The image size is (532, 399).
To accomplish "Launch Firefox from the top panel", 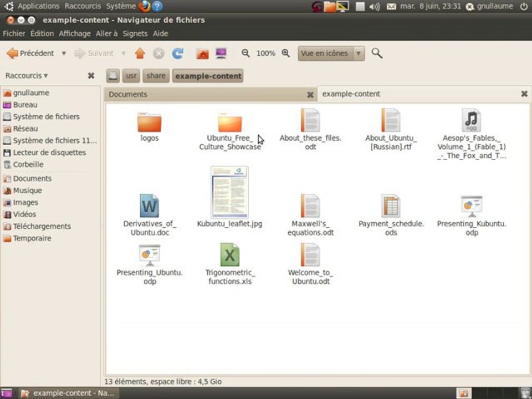I will tap(145, 6).
